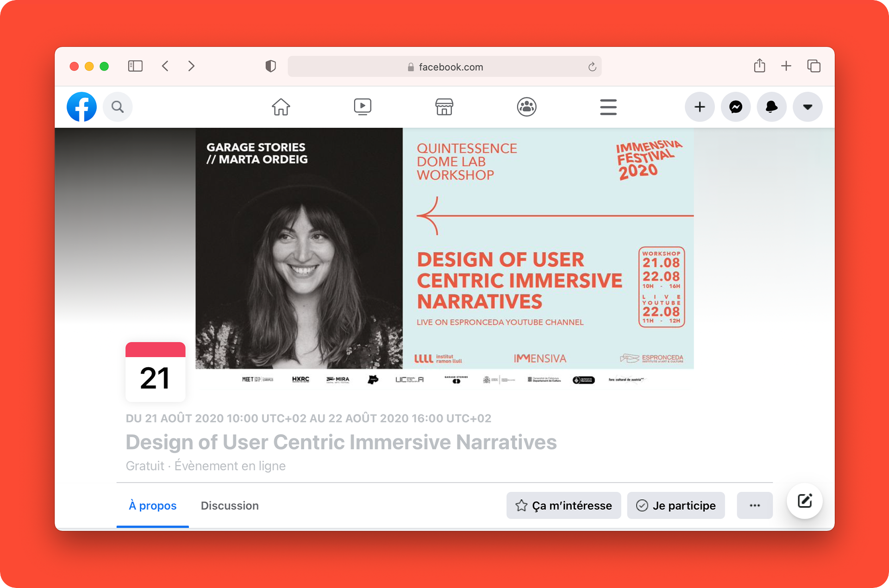Viewport: 889px width, 588px height.
Task: Open the Safari share menu
Action: pos(759,66)
